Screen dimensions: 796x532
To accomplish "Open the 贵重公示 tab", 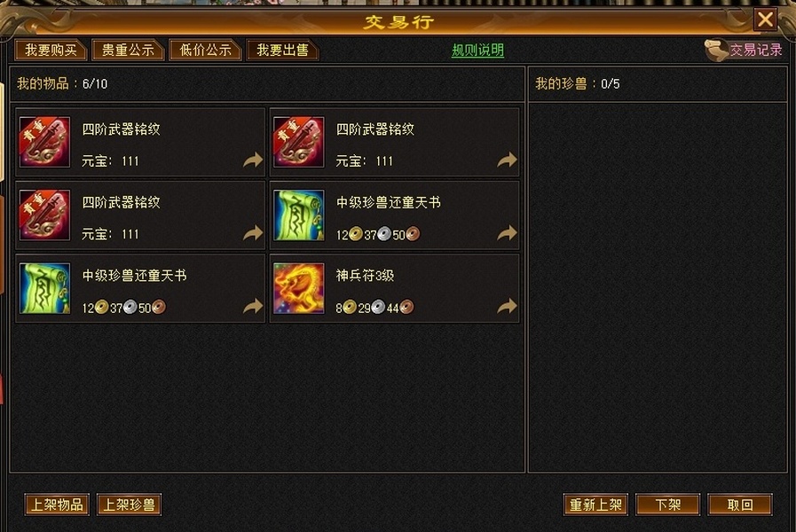I will click(128, 50).
